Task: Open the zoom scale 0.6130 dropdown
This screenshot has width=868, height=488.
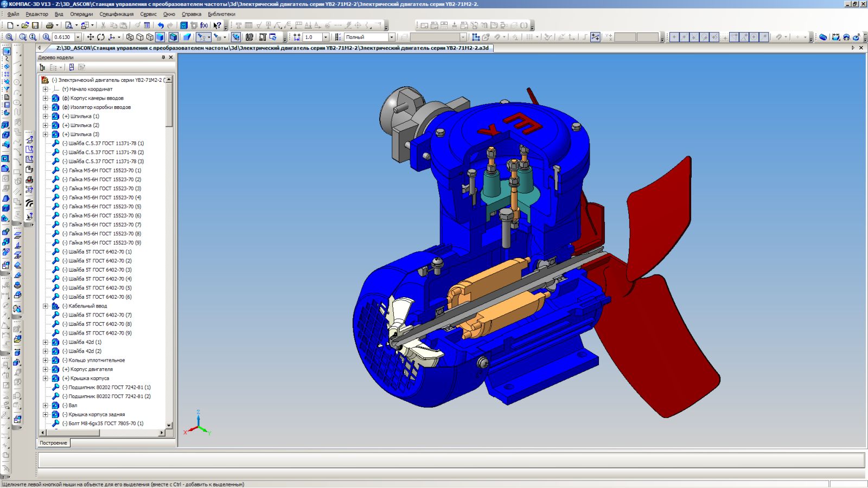Action: coord(78,37)
